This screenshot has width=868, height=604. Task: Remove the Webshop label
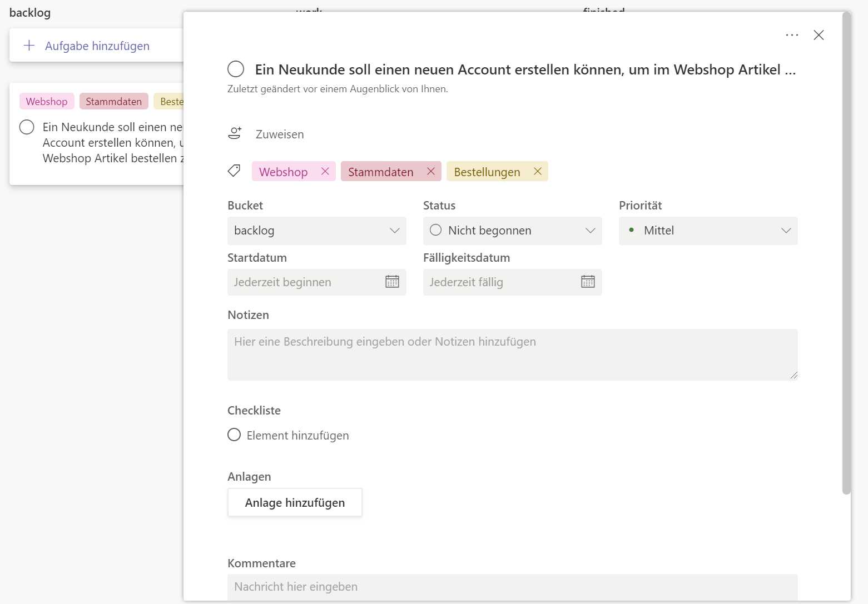[x=325, y=171]
